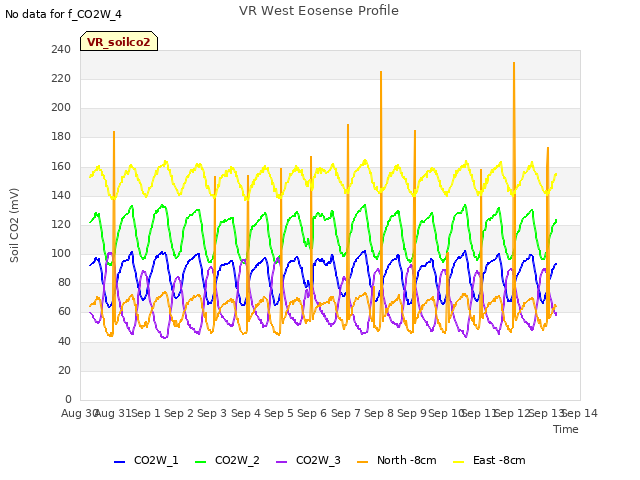640x480 pixels.
Task: Click the Sep 14 x-axis tick label
Action: pos(580,413)
